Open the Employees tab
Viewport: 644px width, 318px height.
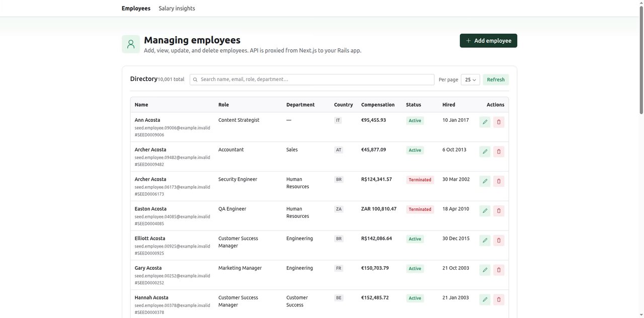(136, 9)
